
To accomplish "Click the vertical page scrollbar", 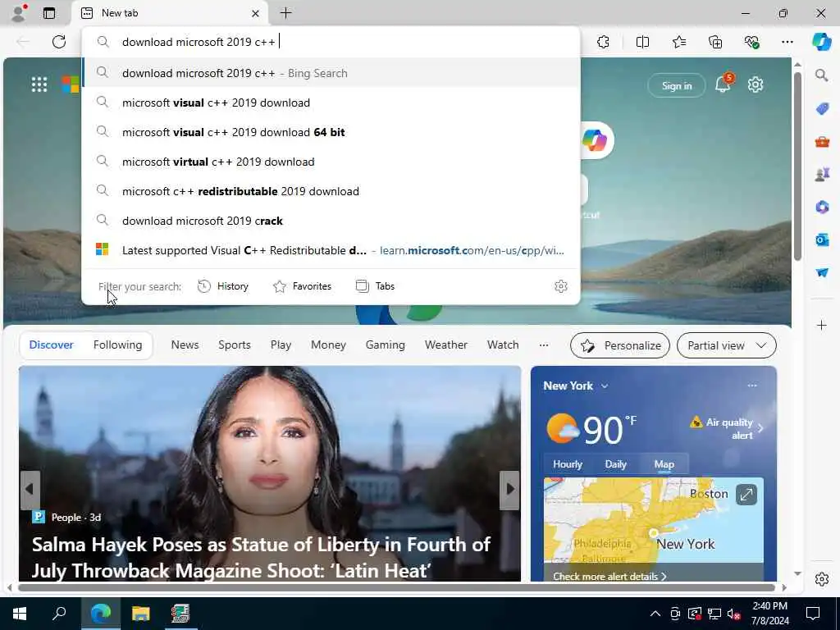I will (797, 167).
